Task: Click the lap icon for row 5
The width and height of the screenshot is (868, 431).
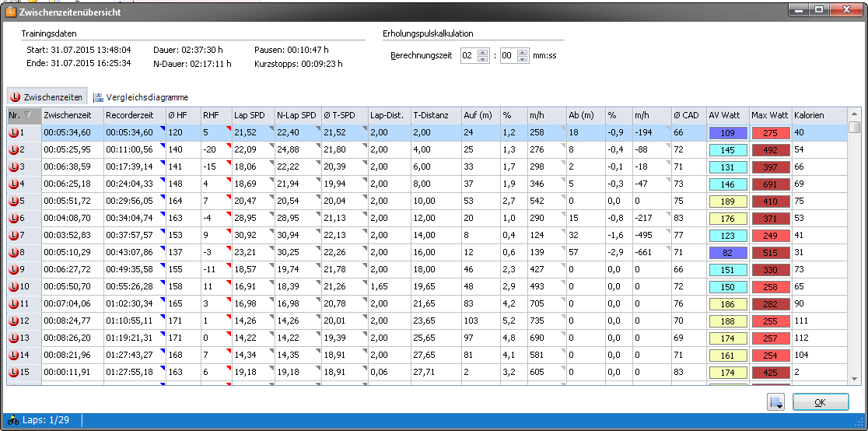Action: tap(14, 201)
